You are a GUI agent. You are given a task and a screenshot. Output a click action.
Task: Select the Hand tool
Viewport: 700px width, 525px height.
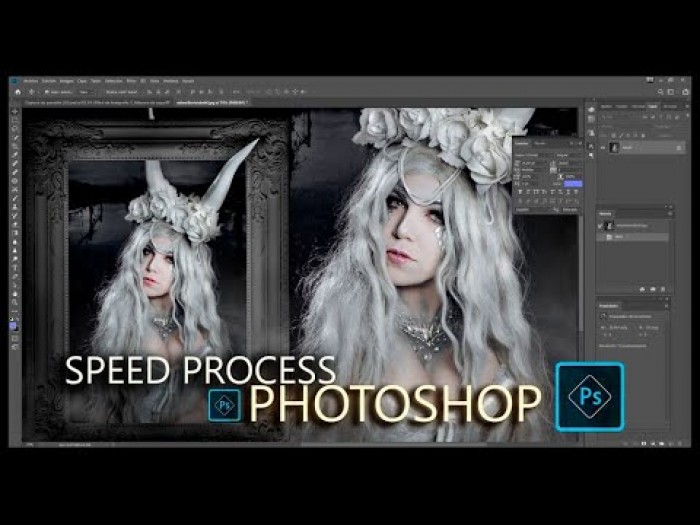15,294
